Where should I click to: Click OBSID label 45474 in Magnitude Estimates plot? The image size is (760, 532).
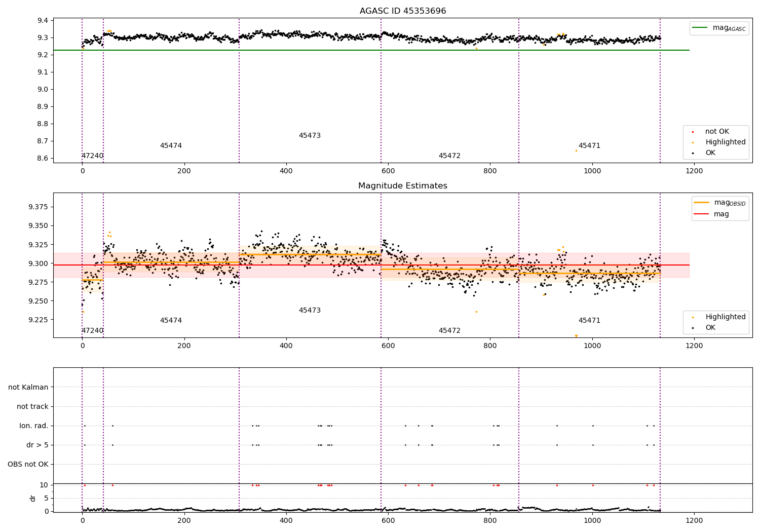point(171,321)
